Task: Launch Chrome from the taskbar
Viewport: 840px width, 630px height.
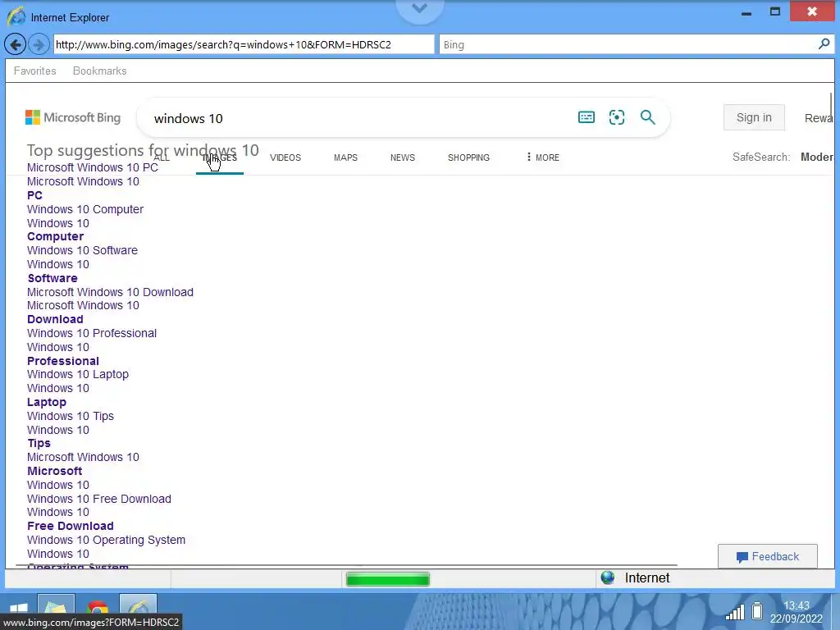Action: pyautogui.click(x=97, y=609)
